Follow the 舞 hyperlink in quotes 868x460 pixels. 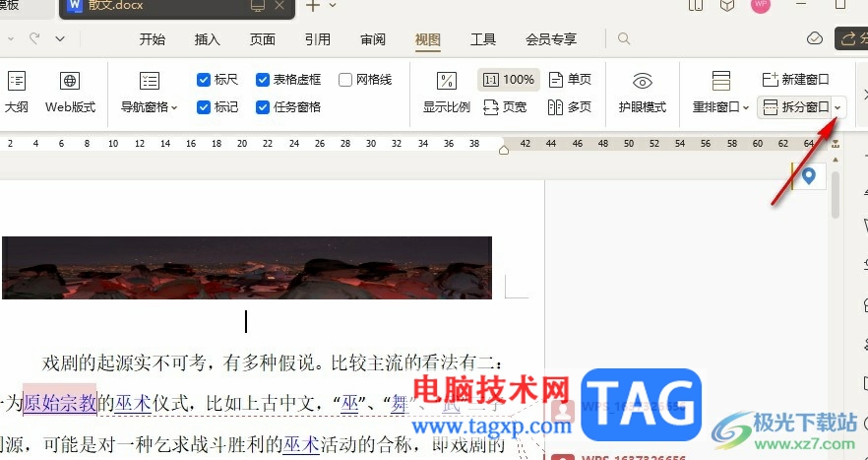[400, 403]
